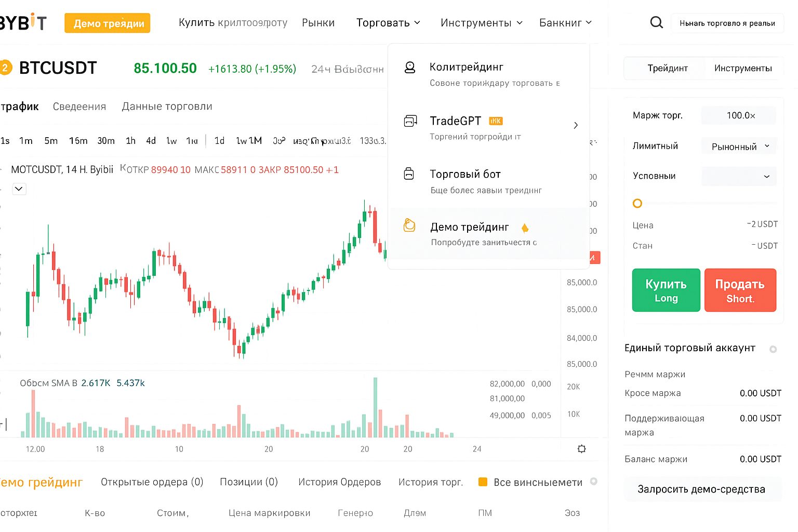Image resolution: width=798 pixels, height=532 pixels.
Task: Click the red Продать Short button
Action: tap(740, 290)
